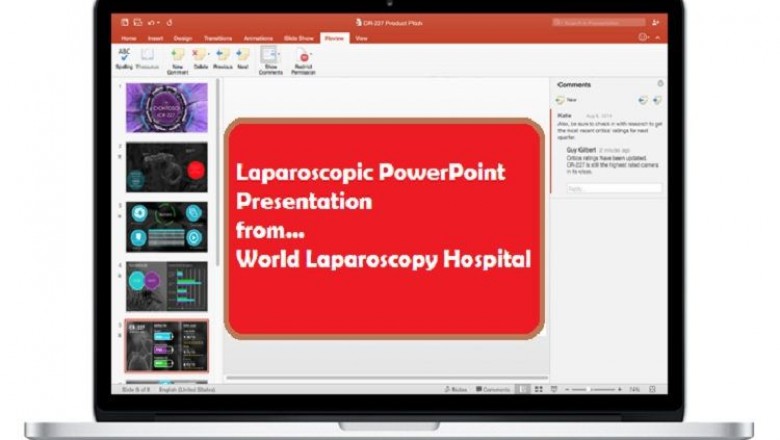Toggle Comments in the status bar
780x440 pixels.
[492, 389]
